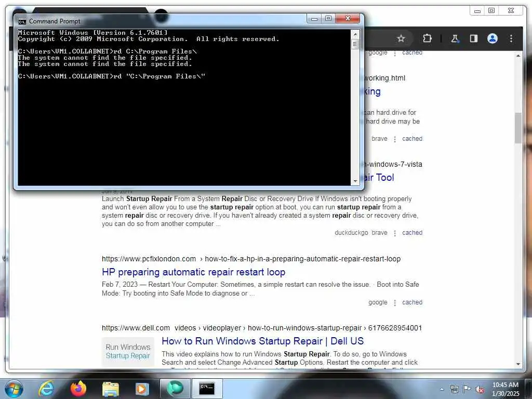Open the Windows Start orb
This screenshot has height=399, width=532.
pyautogui.click(x=14, y=389)
